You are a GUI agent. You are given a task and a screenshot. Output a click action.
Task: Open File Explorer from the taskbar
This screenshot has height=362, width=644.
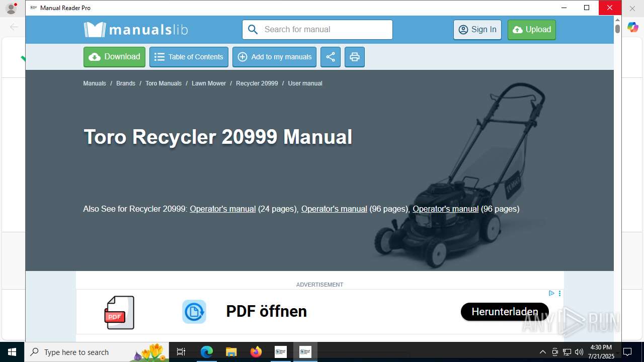231,352
